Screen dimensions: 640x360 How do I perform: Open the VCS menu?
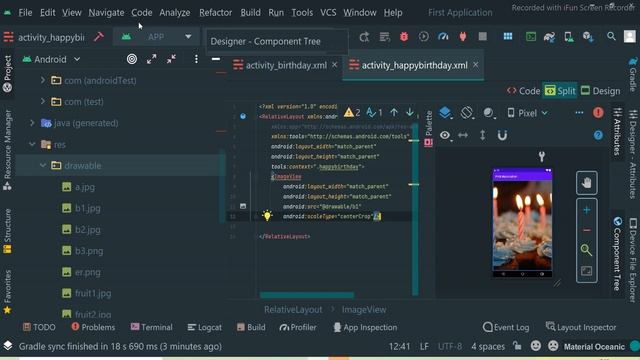328,13
